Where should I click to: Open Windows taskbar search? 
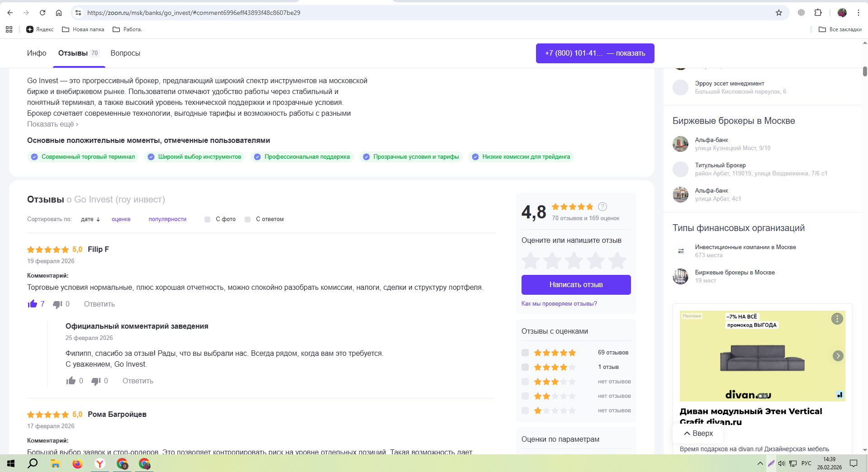point(33,463)
